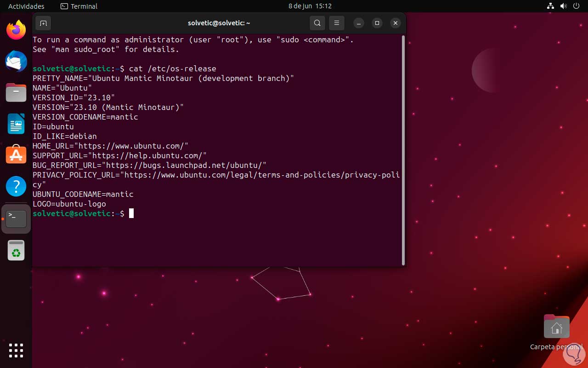This screenshot has width=588, height=368.
Task: Click the Actividades button
Action: (x=26, y=6)
